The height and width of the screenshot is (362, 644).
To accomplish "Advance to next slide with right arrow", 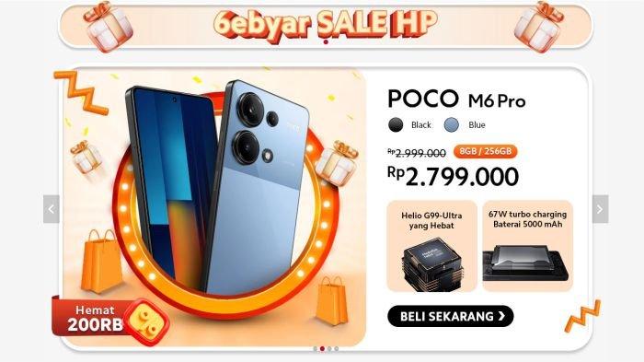I will point(600,209).
